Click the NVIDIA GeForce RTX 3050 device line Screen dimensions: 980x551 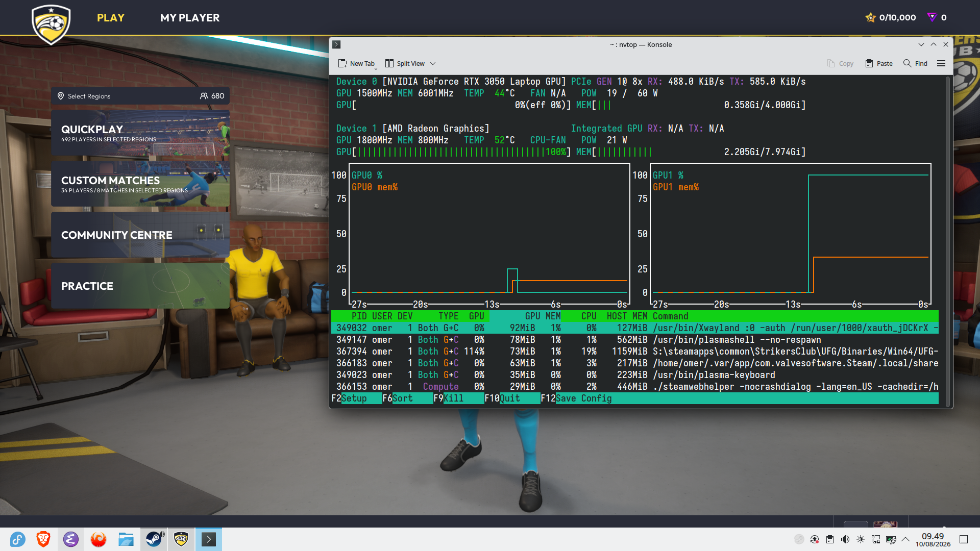tap(571, 82)
